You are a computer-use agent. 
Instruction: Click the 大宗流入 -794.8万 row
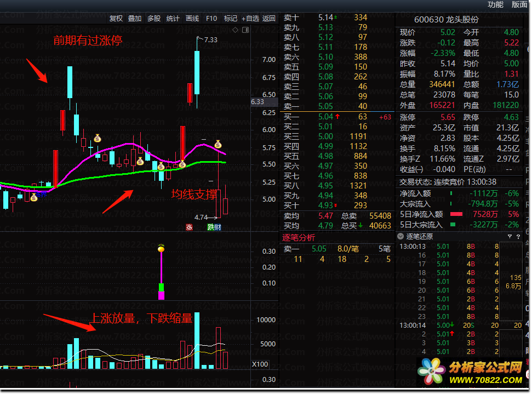point(459,204)
